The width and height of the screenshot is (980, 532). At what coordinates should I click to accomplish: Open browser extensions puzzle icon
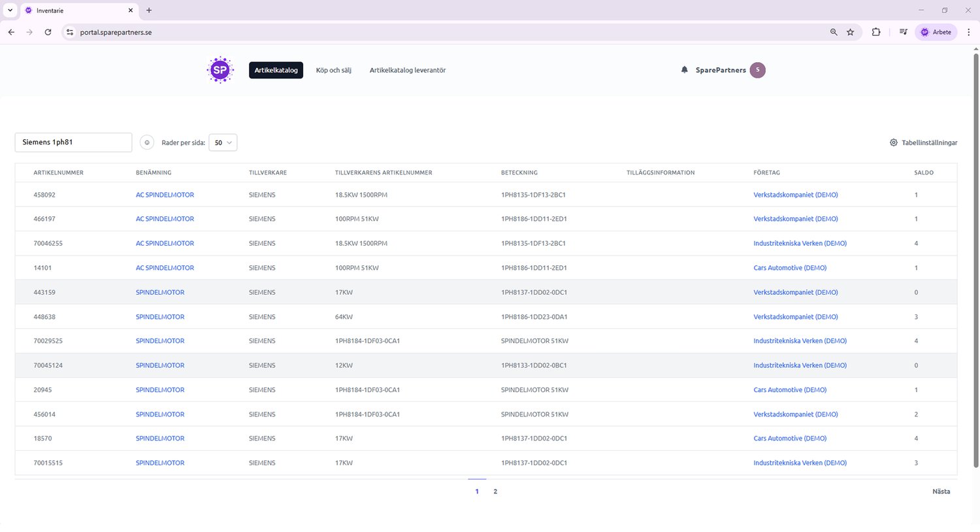[x=875, y=32]
